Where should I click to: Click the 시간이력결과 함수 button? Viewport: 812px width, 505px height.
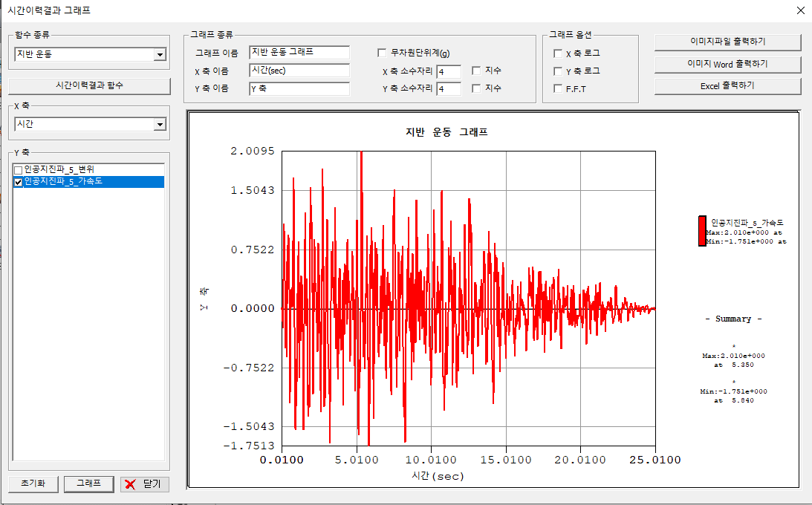pyautogui.click(x=90, y=86)
